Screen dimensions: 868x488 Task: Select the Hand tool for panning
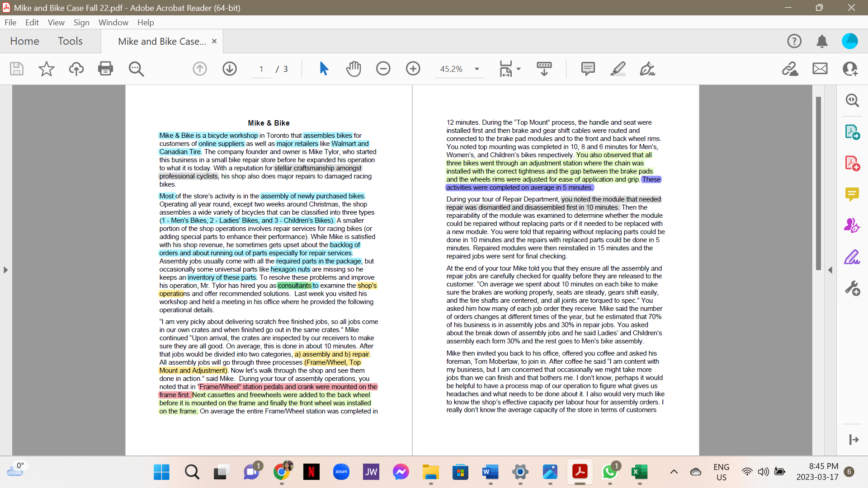354,69
